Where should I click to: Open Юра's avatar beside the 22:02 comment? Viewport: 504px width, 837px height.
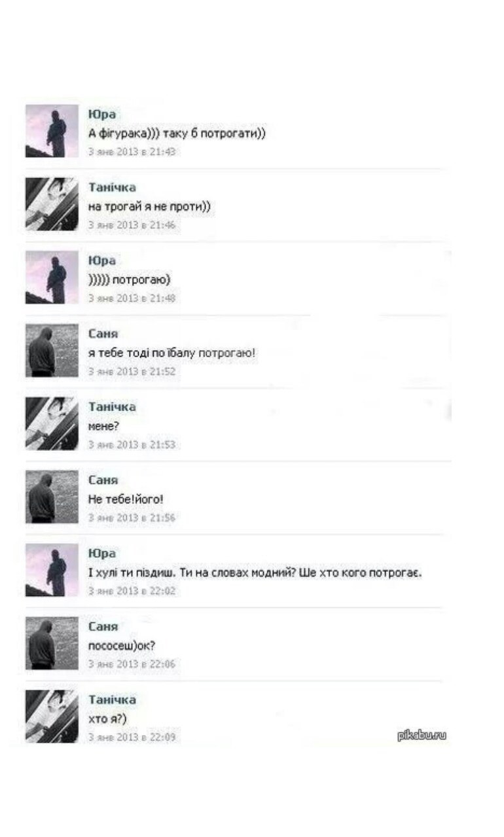52,571
